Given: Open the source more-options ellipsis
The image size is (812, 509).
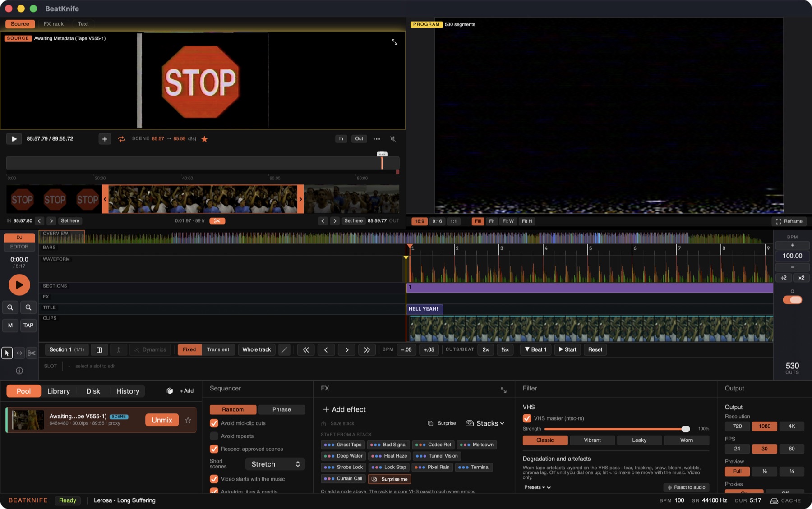Looking at the screenshot, I should pyautogui.click(x=377, y=139).
